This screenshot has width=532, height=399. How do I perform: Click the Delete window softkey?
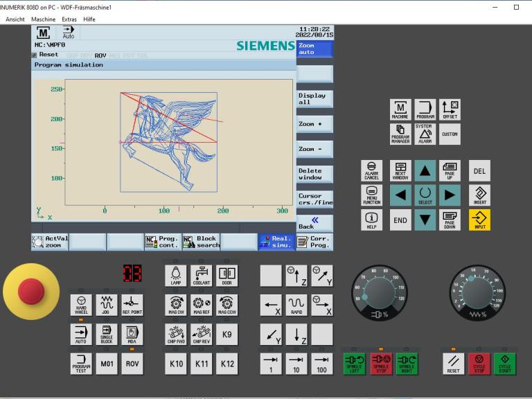pyautogui.click(x=315, y=174)
